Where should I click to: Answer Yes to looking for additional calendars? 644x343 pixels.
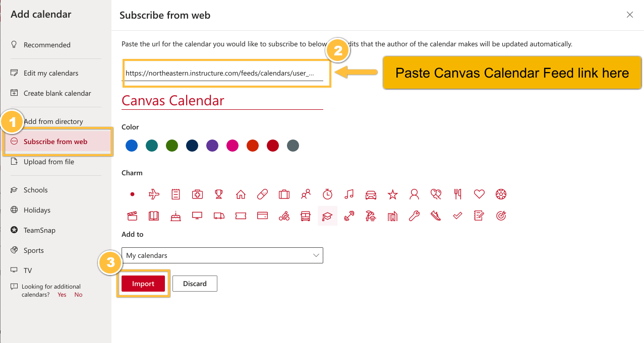tap(62, 294)
